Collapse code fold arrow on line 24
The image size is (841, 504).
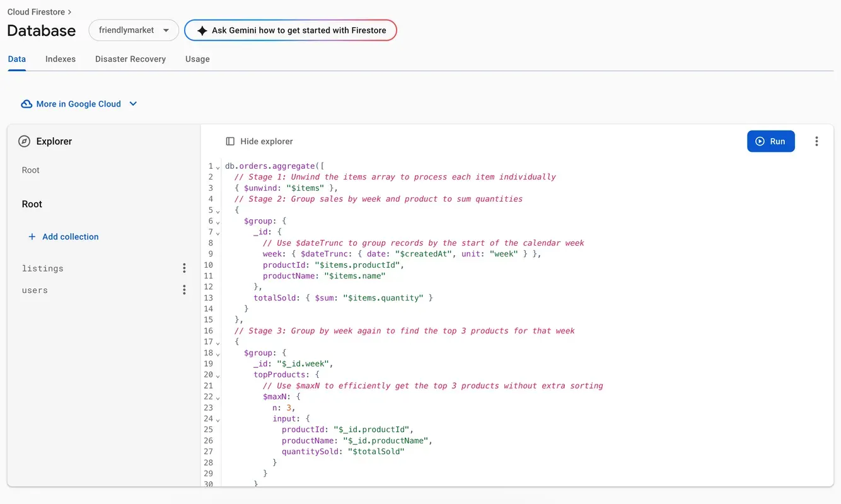coord(218,420)
